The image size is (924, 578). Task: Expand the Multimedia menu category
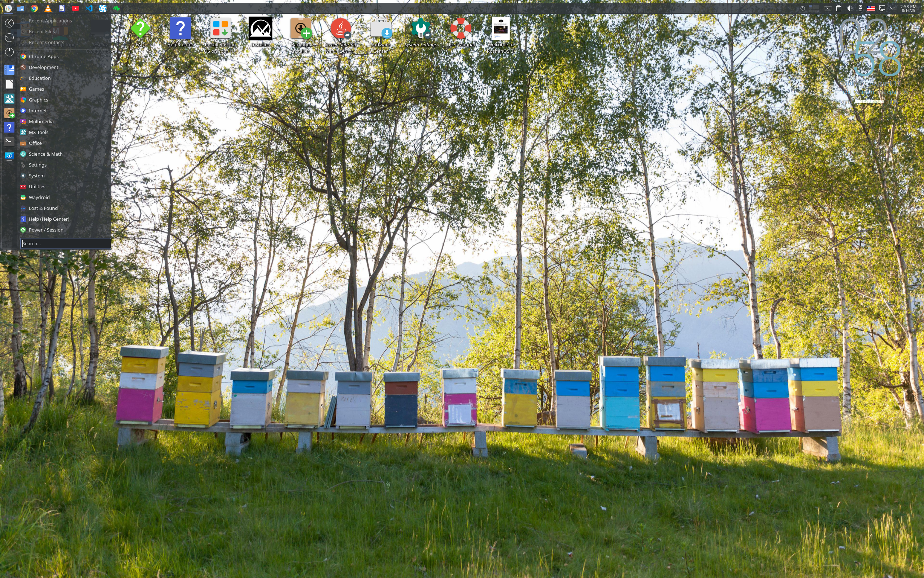[65, 122]
